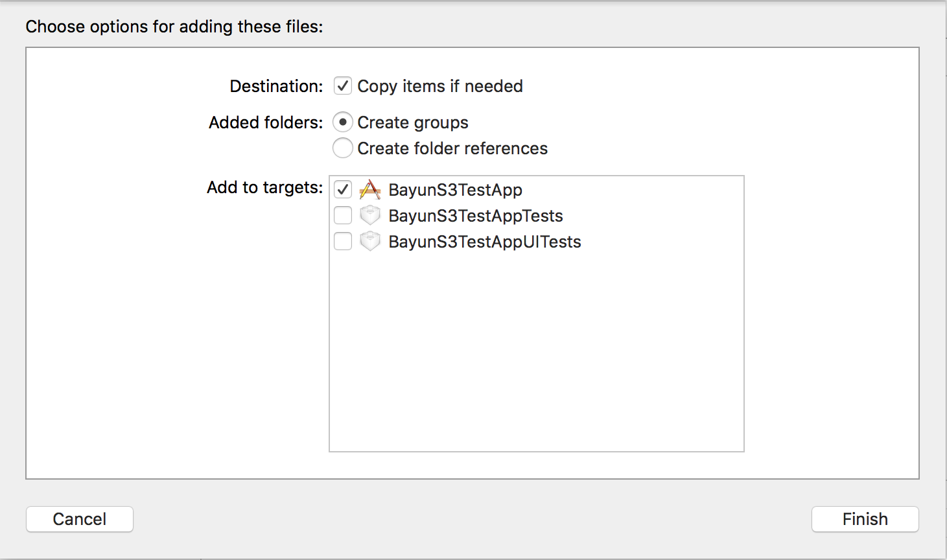Click the Cancel button

click(x=80, y=519)
